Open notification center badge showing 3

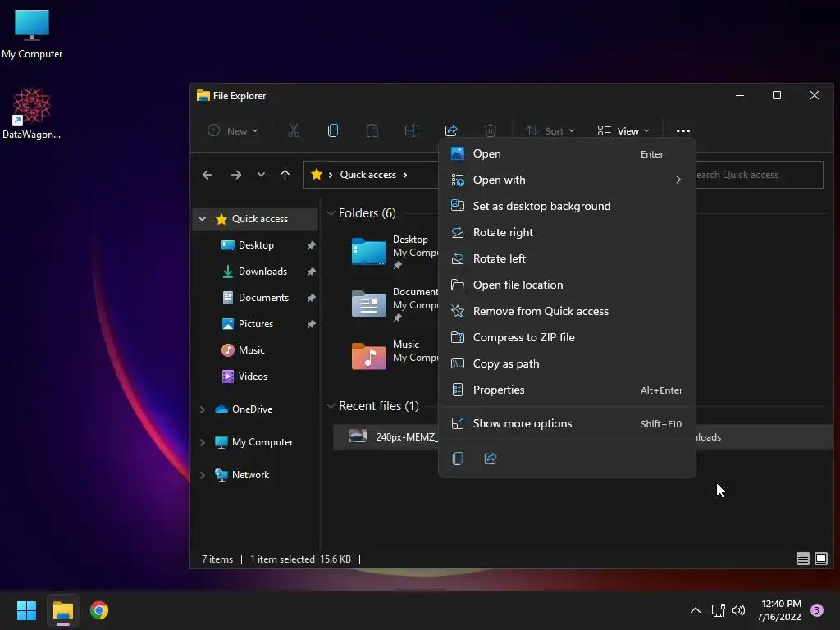817,610
